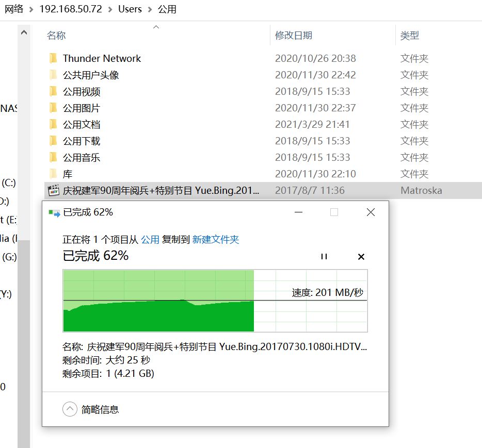Collapse details with the 简略信息 chevron

coord(70,409)
